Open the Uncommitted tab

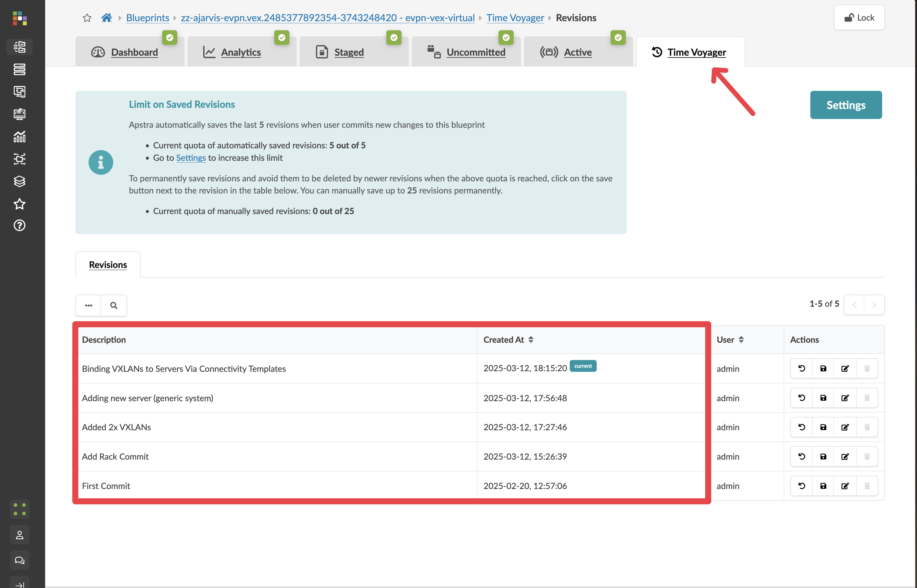[x=475, y=52]
